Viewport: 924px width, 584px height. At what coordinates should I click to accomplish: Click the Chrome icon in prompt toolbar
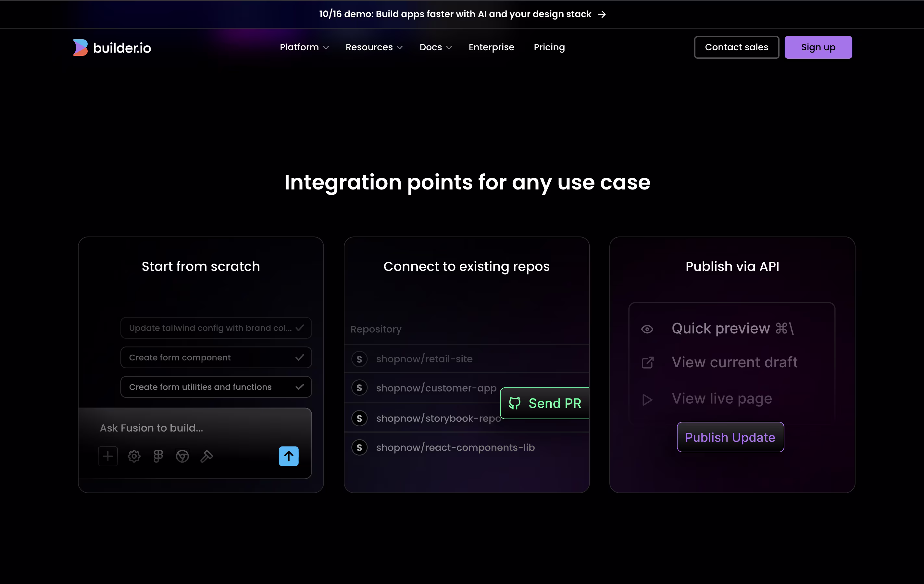tap(182, 456)
